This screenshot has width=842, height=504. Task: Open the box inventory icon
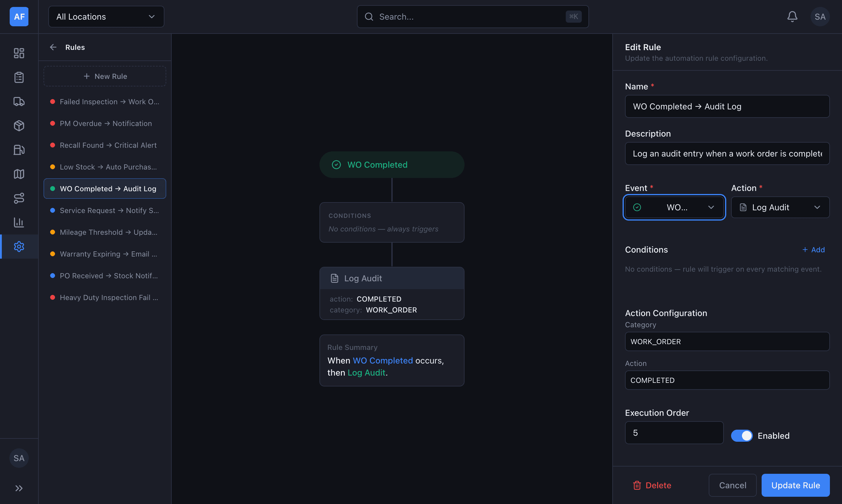coord(19,125)
